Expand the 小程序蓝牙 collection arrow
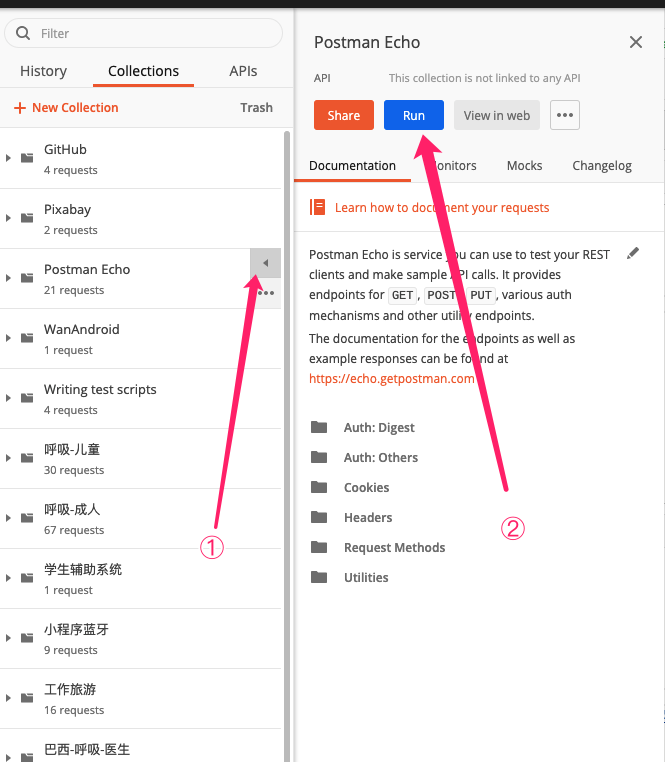 click(x=8, y=638)
